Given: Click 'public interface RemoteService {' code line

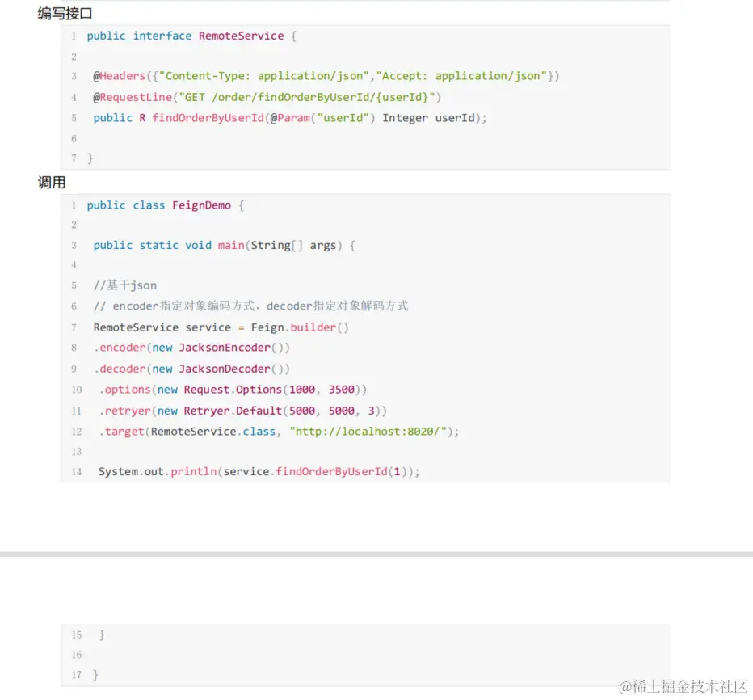Looking at the screenshot, I should (x=191, y=36).
